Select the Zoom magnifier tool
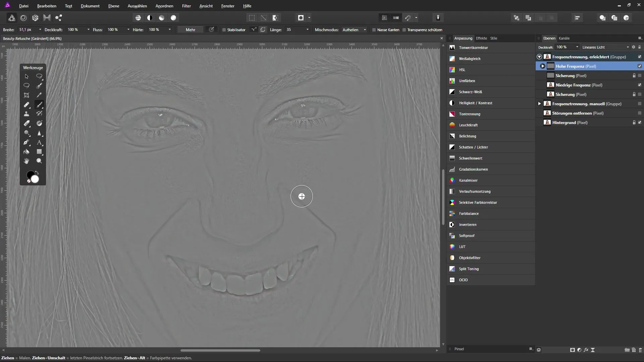The image size is (644, 362). (x=39, y=161)
